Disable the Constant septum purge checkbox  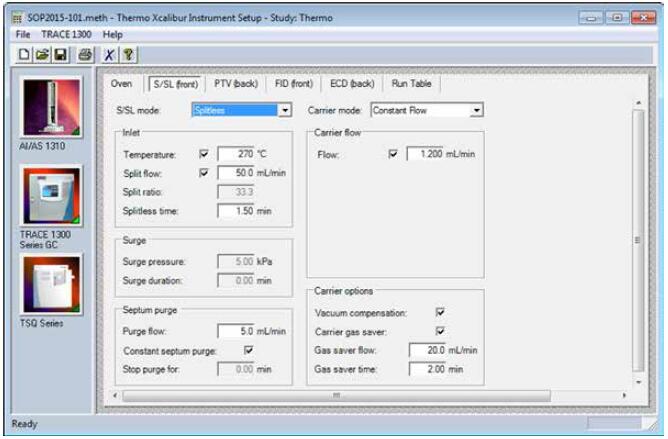click(248, 350)
